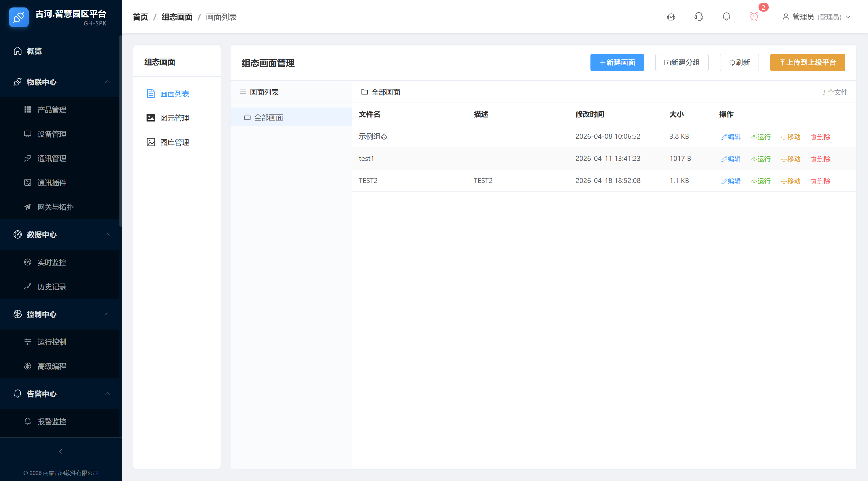868x481 pixels.
Task: Run the TEST2 screen via 运行 link
Action: coord(761,181)
